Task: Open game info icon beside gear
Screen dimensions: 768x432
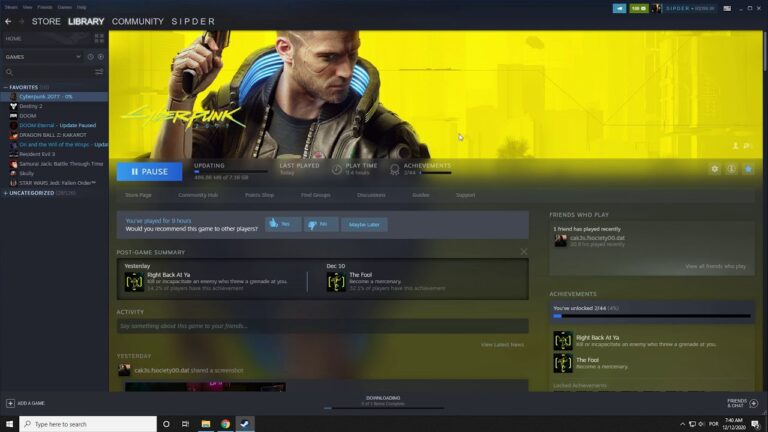Action: [x=731, y=169]
